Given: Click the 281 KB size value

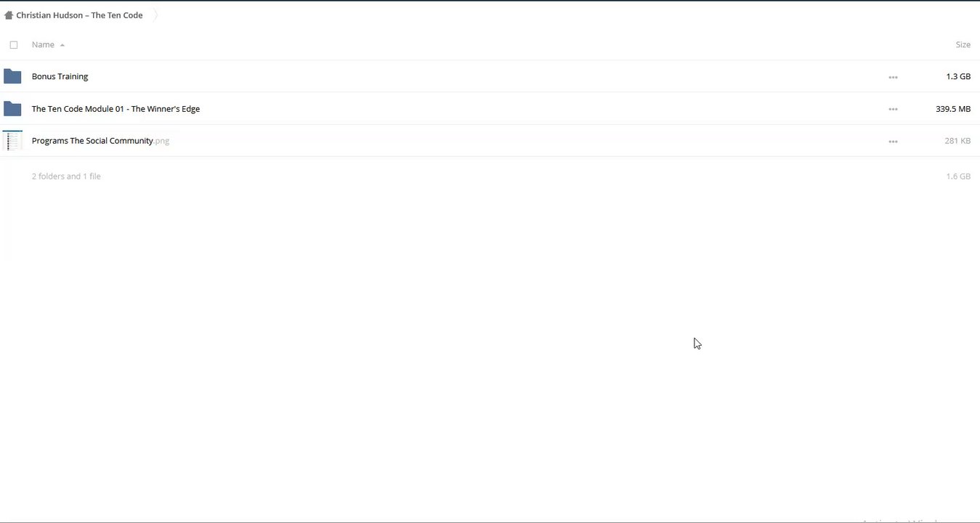Looking at the screenshot, I should (x=957, y=141).
